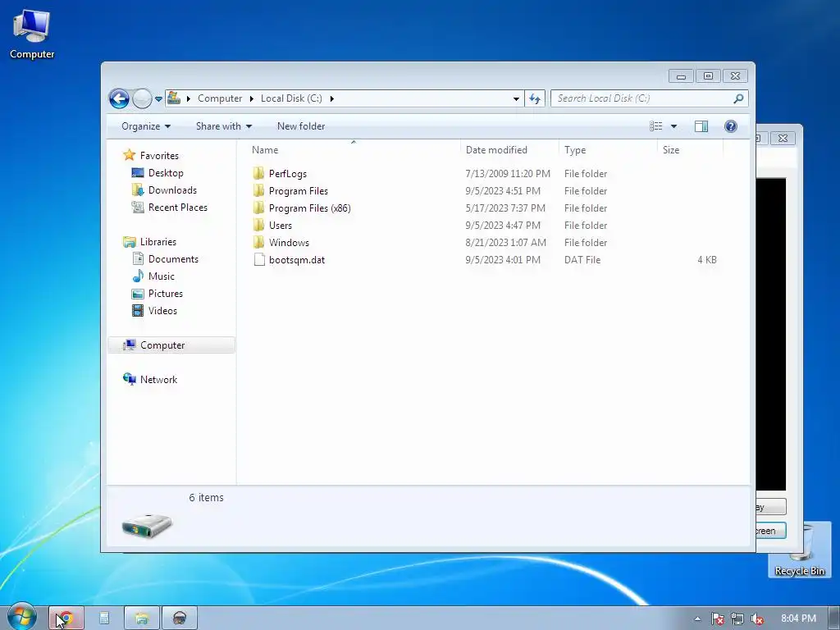Open Network in navigation pane
840x630 pixels.
tap(158, 380)
